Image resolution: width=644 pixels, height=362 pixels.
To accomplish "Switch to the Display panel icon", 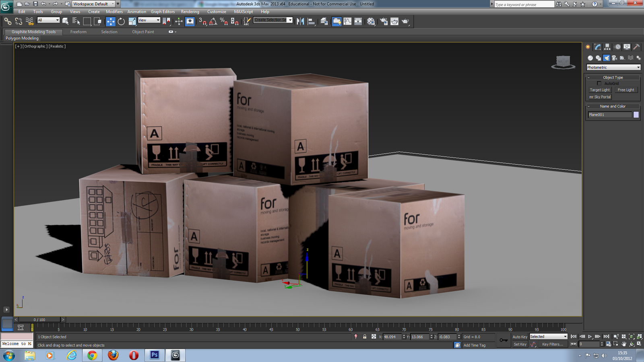I will pos(627,47).
